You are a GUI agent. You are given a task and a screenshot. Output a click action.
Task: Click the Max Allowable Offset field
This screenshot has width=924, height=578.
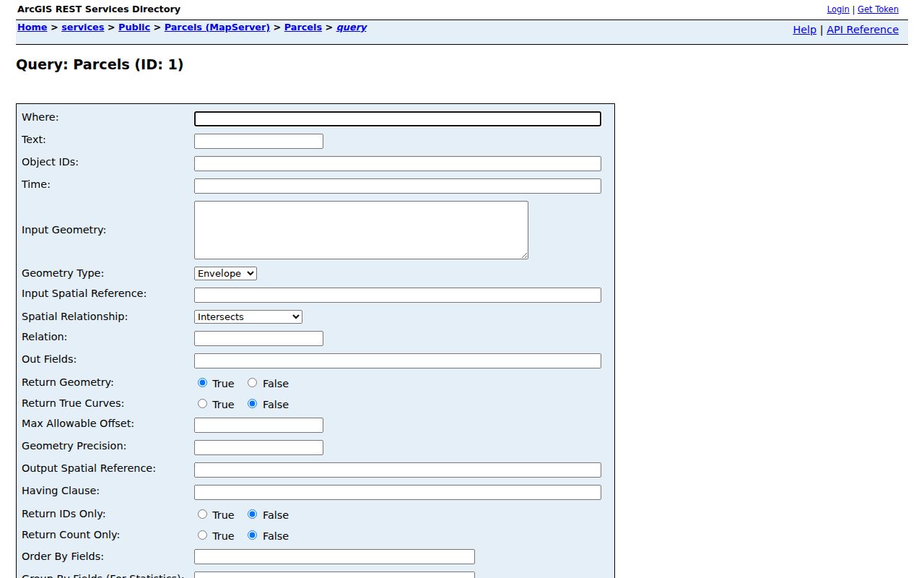pos(258,425)
